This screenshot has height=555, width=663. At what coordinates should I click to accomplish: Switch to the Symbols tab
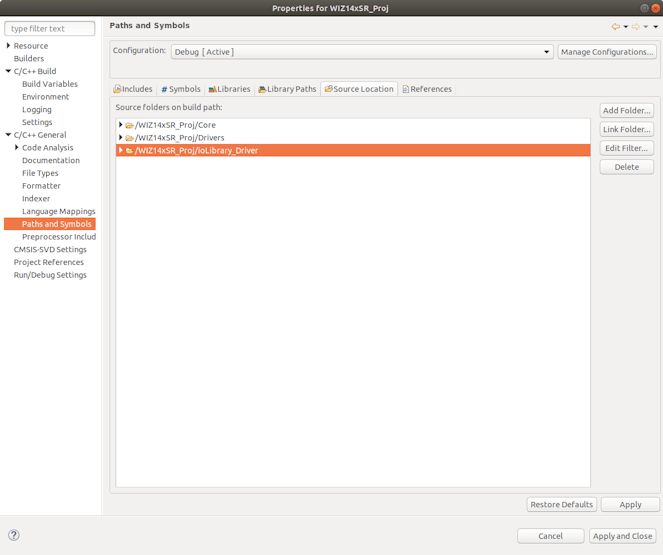tap(181, 89)
